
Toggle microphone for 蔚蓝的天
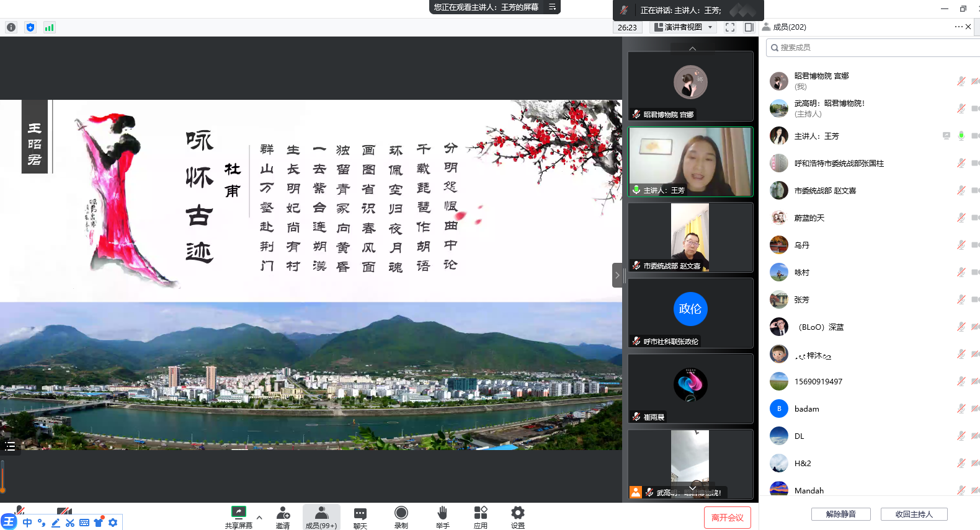[961, 218]
